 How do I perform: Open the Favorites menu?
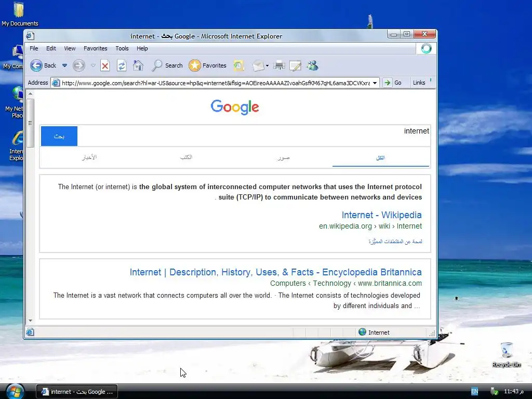coord(96,48)
